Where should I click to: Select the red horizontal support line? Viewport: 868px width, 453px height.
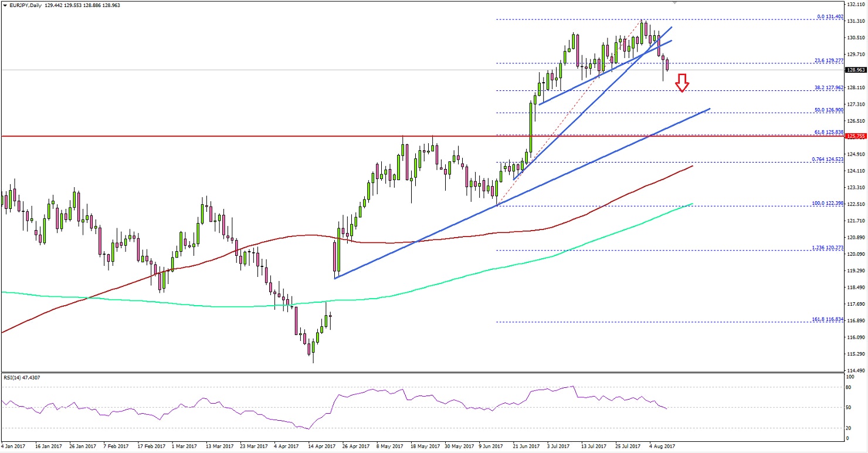click(x=352, y=136)
